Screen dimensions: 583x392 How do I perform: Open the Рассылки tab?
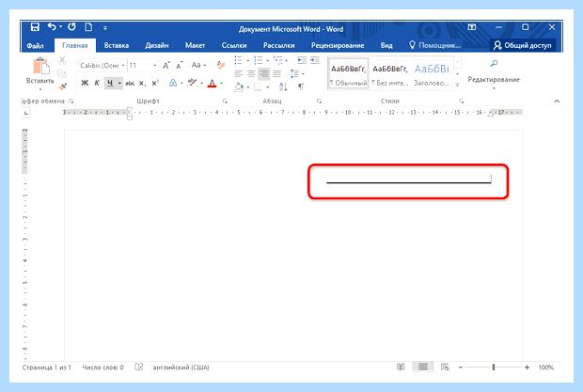[x=278, y=45]
